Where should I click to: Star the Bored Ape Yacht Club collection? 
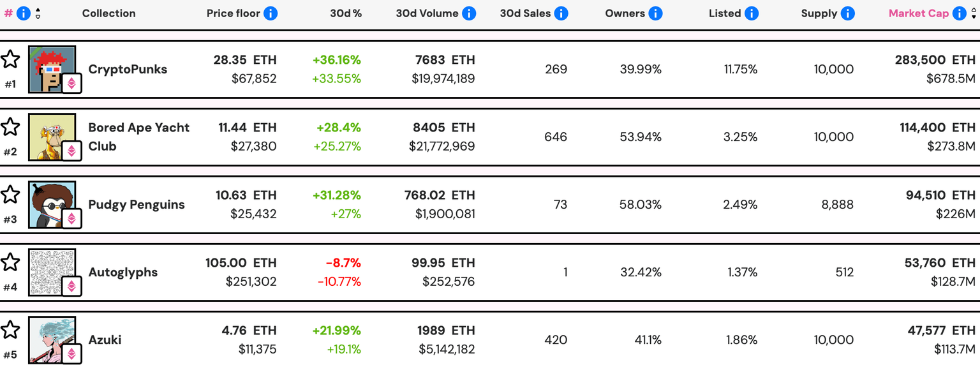click(x=10, y=128)
